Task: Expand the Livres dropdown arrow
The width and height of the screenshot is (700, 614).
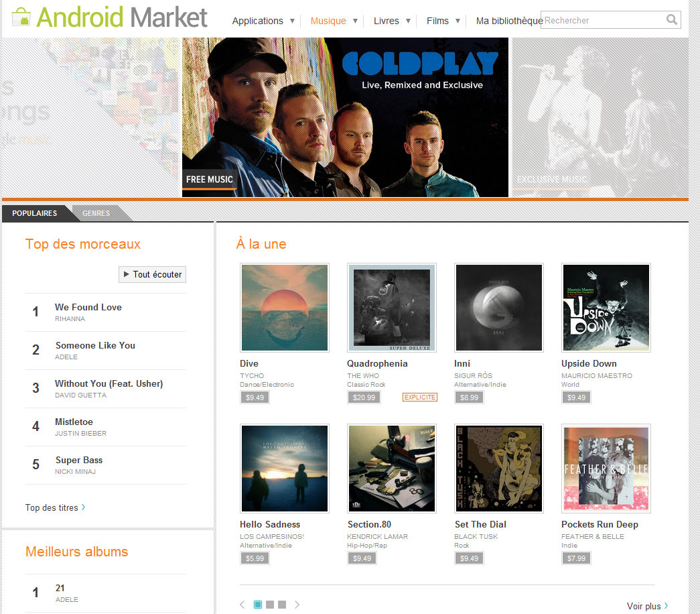Action: pyautogui.click(x=408, y=21)
